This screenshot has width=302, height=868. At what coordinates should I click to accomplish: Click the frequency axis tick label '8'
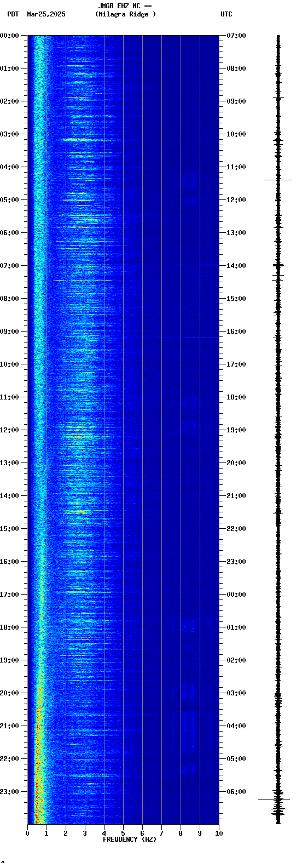click(181, 833)
